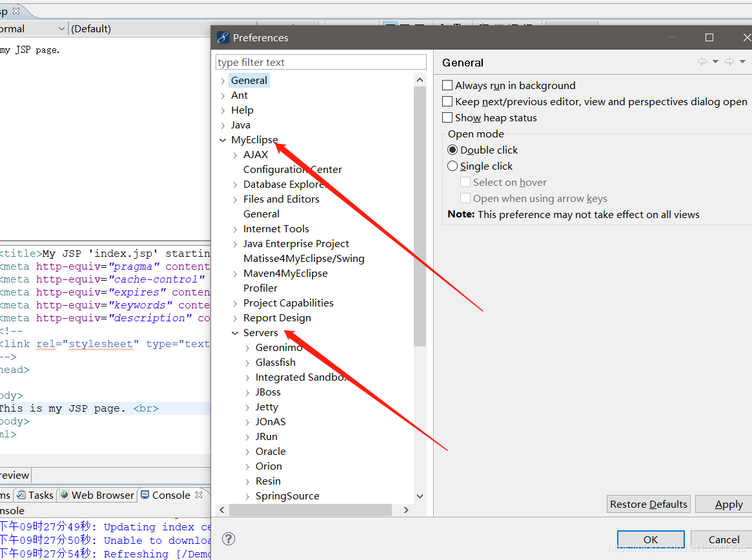Select Single click open mode
The width and height of the screenshot is (752, 560).
pyautogui.click(x=452, y=166)
